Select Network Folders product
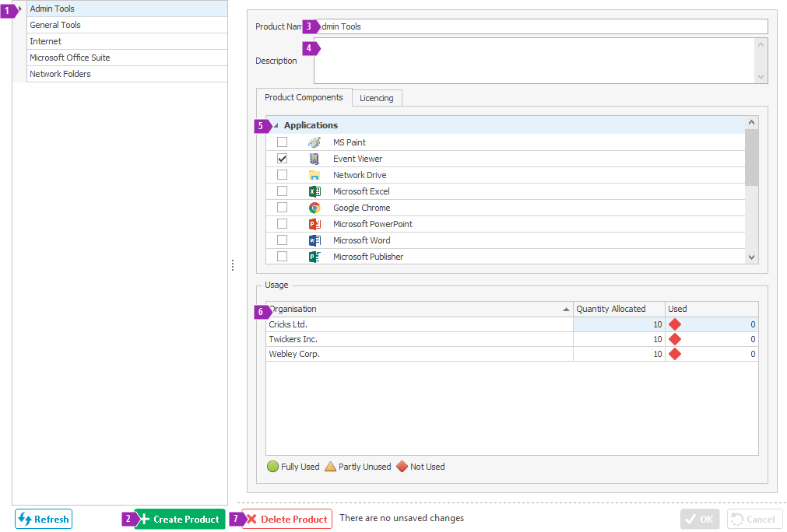Viewport: 787px width, 532px height. point(127,74)
